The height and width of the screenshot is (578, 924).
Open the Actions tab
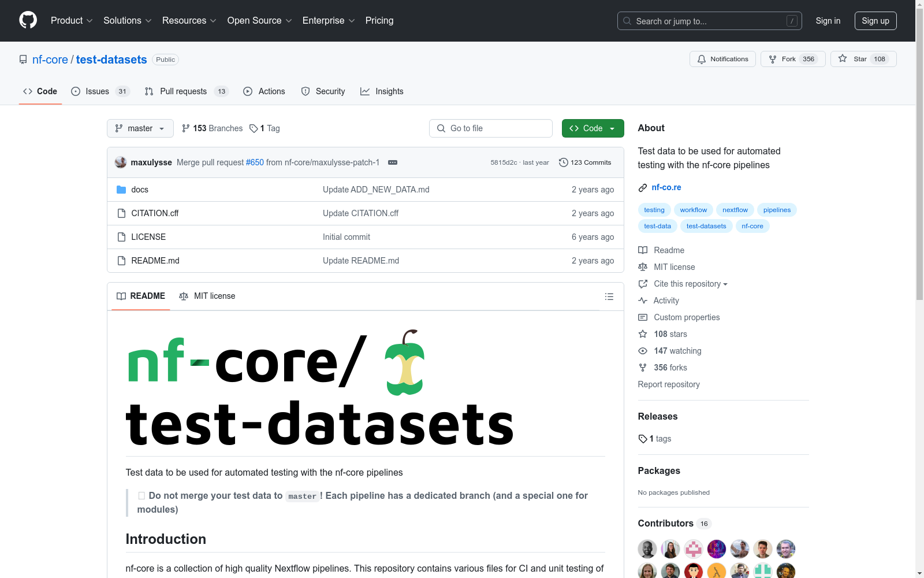264,91
